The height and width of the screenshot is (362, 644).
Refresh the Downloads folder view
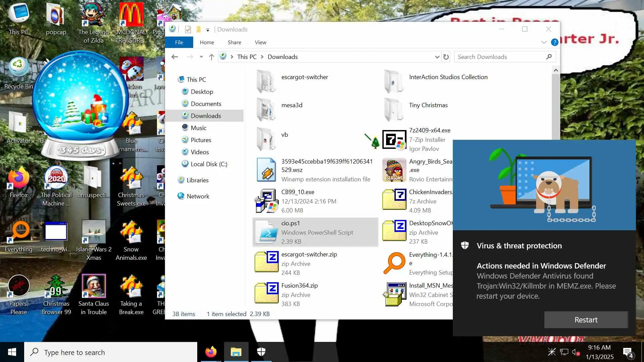(446, 57)
